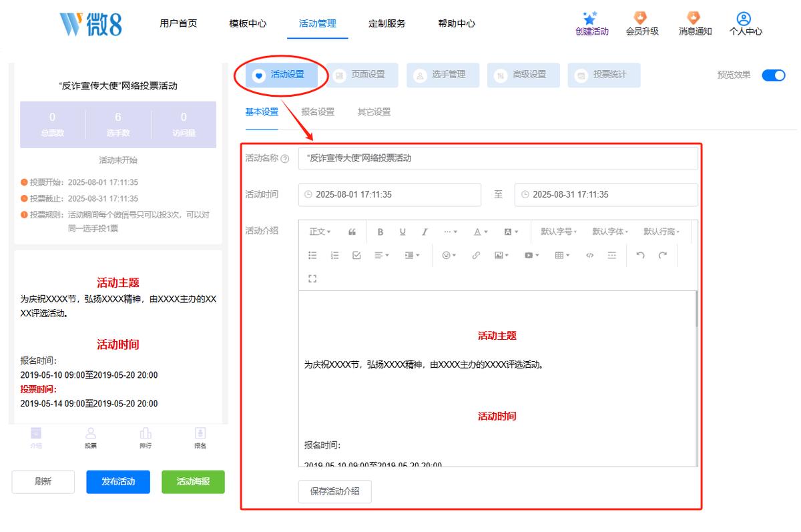Click the 活动名称 input field
Screen dimensions: 801x532
tap(498, 159)
